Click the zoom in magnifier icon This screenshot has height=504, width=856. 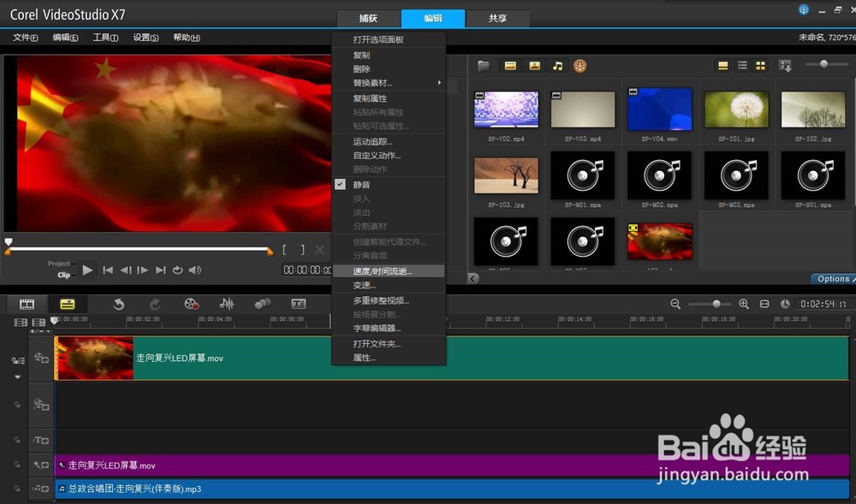click(744, 304)
